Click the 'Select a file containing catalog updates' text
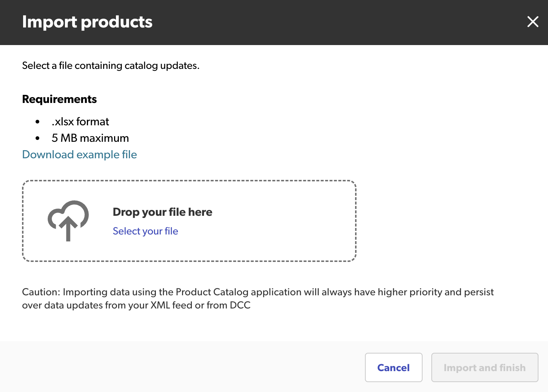This screenshot has width=548, height=392. [x=111, y=66]
